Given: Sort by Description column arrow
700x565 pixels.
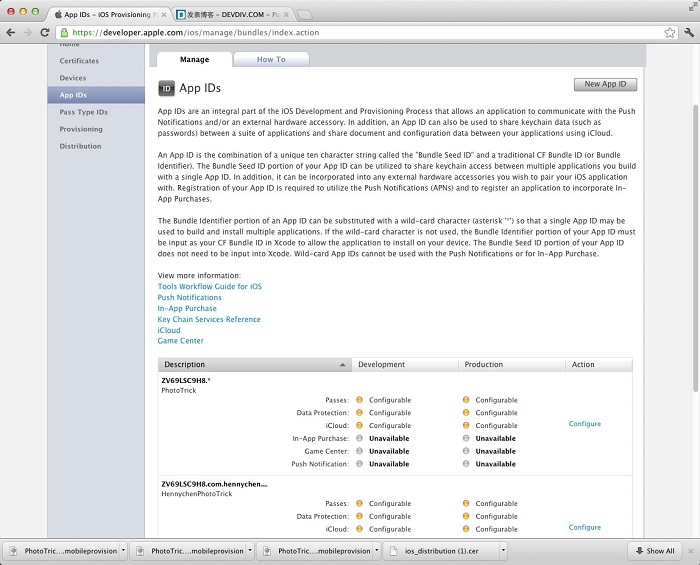Looking at the screenshot, I should pos(342,365).
